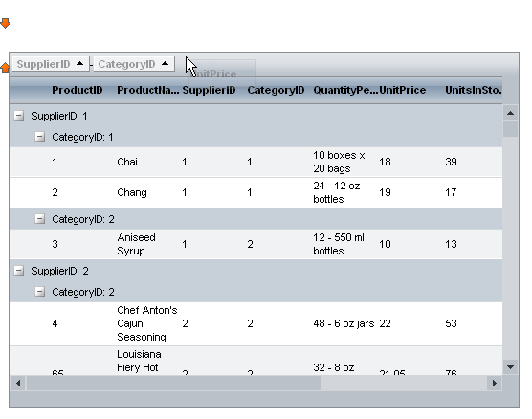Toggle sort arrow on SupplierID group chip

pos(80,63)
